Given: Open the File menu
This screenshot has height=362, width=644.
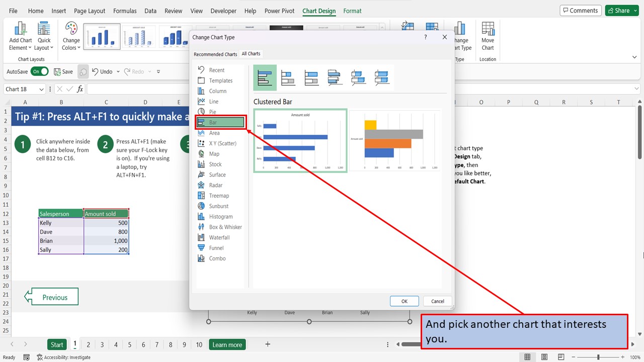Looking at the screenshot, I should [13, 11].
